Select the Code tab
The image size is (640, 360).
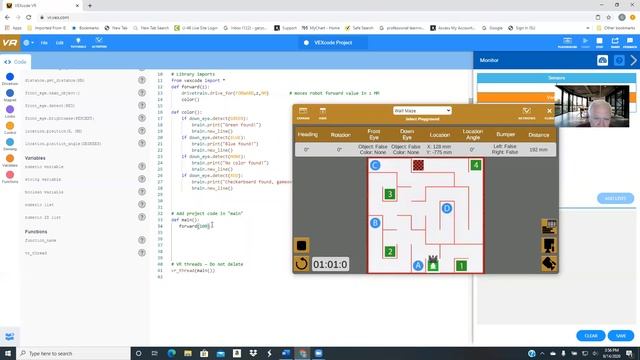[15, 62]
